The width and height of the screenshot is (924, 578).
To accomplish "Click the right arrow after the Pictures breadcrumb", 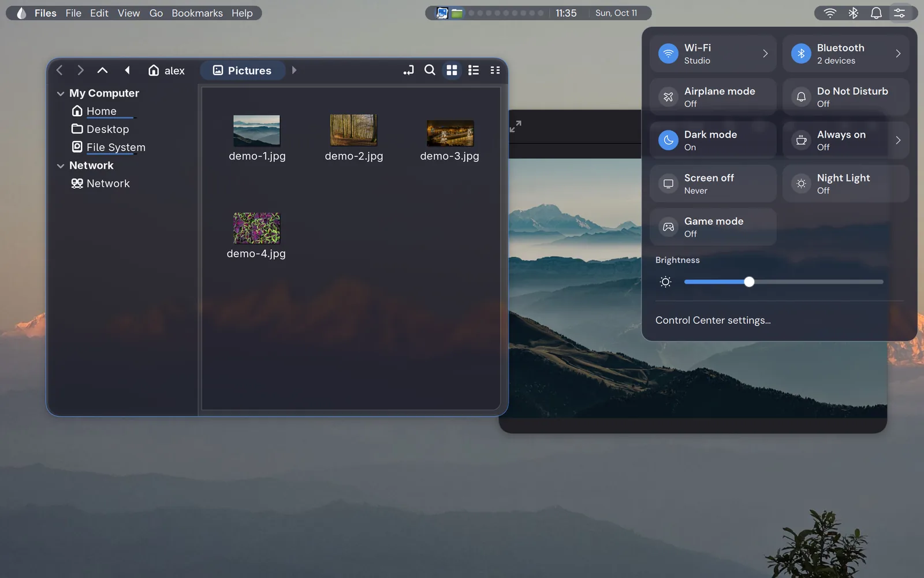I will pos(294,70).
